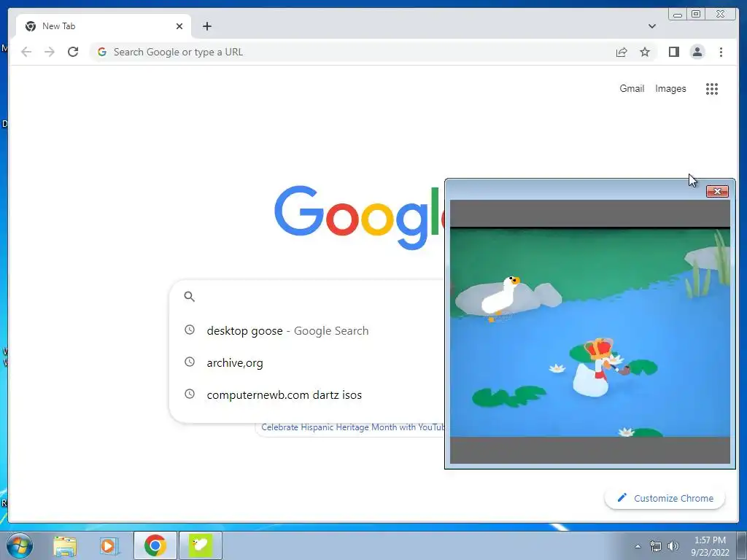Click the Chrome back arrow
Screen dimensions: 747x560
pos(26,52)
